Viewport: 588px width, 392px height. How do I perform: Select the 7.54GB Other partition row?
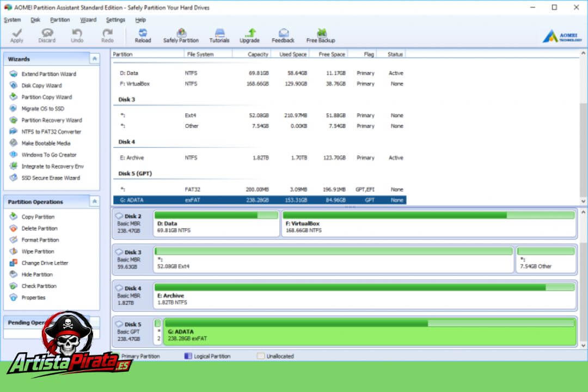pyautogui.click(x=260, y=126)
